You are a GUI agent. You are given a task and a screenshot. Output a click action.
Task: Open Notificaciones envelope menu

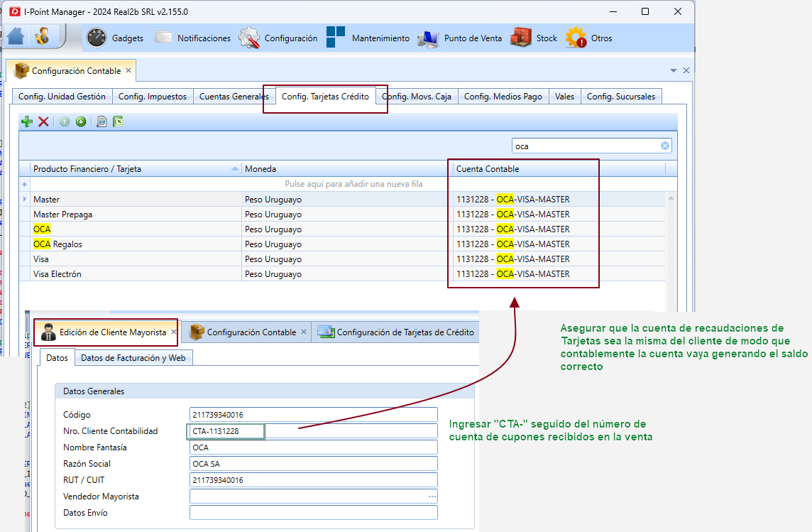pos(192,38)
